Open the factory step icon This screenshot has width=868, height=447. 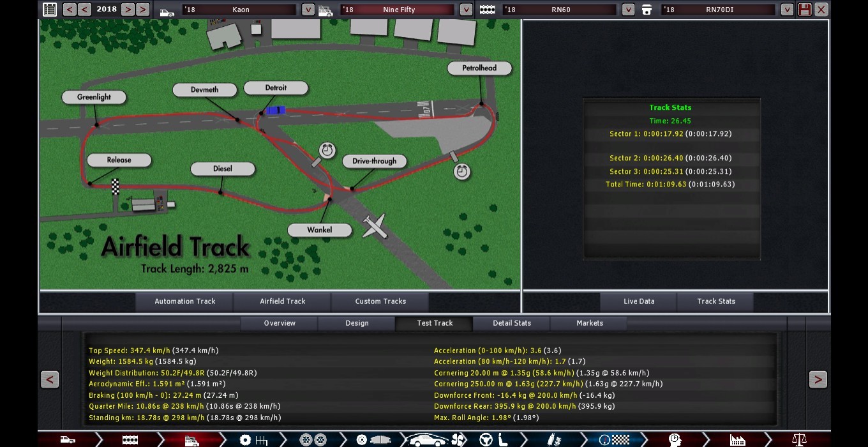pyautogui.click(x=737, y=439)
